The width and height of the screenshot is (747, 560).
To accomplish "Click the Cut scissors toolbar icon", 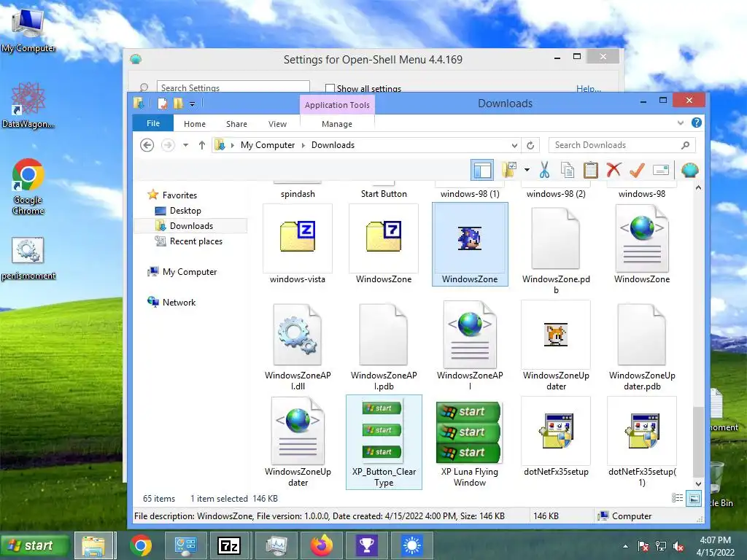I will click(x=544, y=170).
